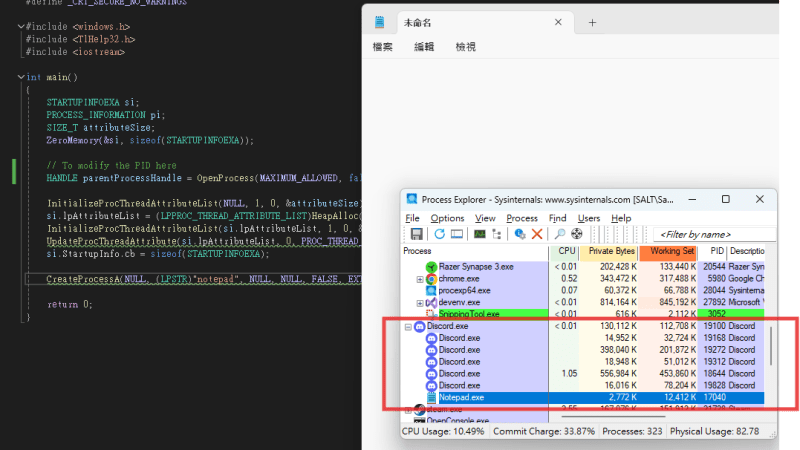Viewport: 800px width, 450px height.
Task: Open Users menu in Process Explorer
Action: (588, 218)
